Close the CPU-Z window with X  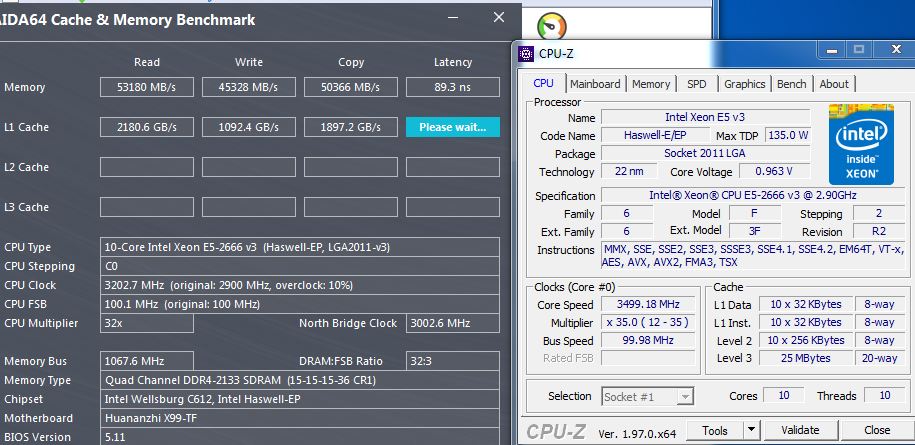[896, 50]
